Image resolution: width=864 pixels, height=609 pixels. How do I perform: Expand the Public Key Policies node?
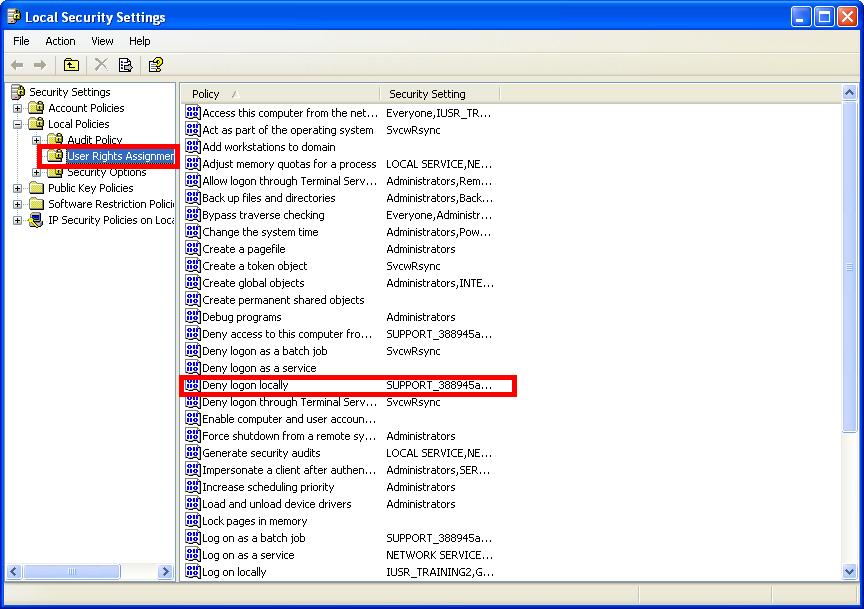(x=18, y=188)
